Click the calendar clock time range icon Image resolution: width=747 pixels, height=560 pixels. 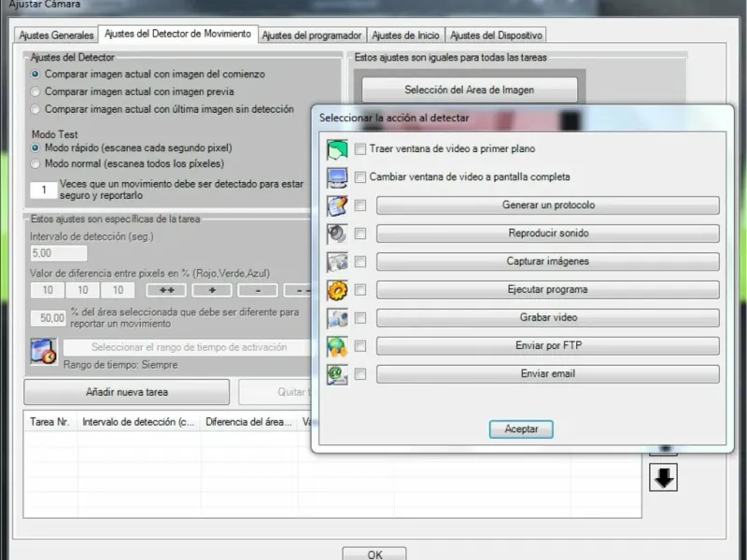(43, 352)
